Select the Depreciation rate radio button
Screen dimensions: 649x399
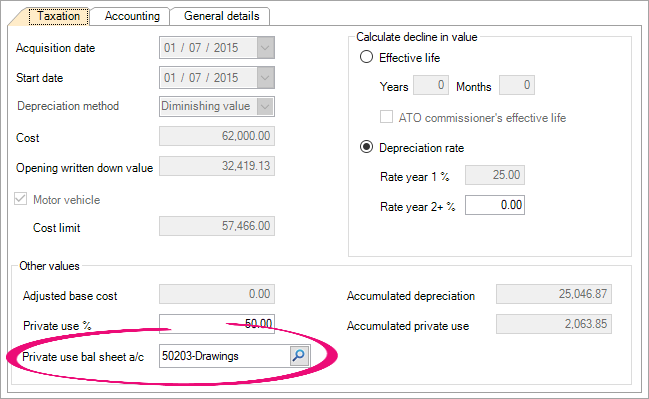(x=366, y=147)
